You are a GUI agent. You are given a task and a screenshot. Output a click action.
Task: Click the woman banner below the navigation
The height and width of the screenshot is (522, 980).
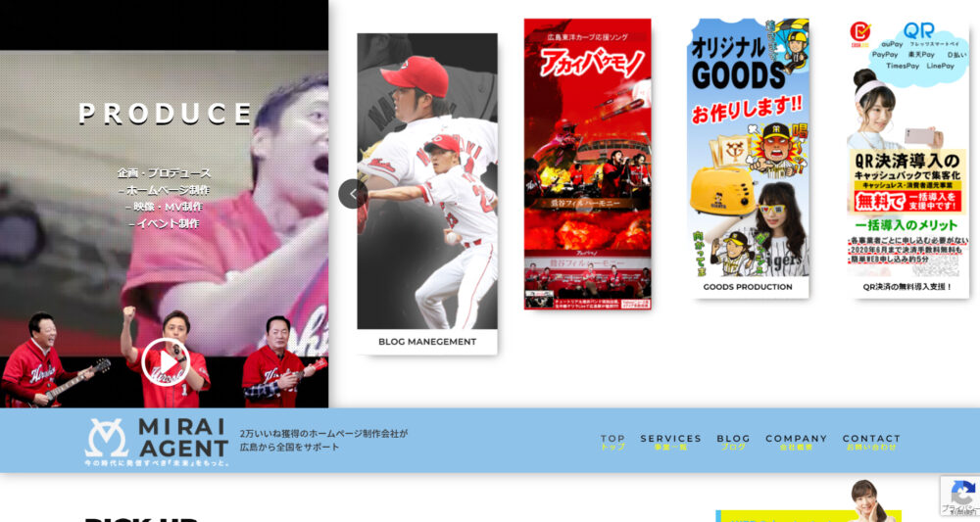[808, 500]
